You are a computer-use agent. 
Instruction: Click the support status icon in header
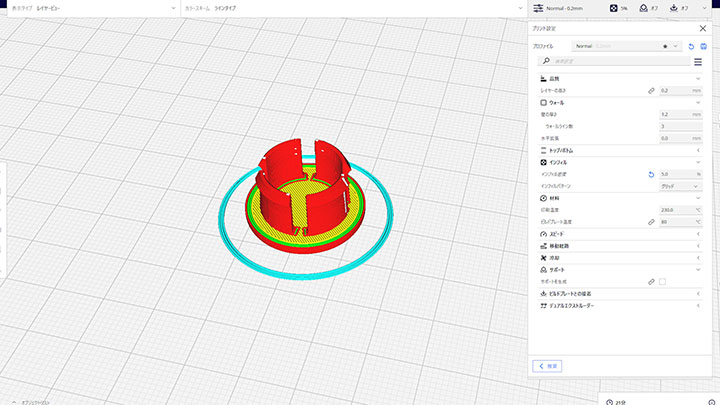pyautogui.click(x=644, y=8)
